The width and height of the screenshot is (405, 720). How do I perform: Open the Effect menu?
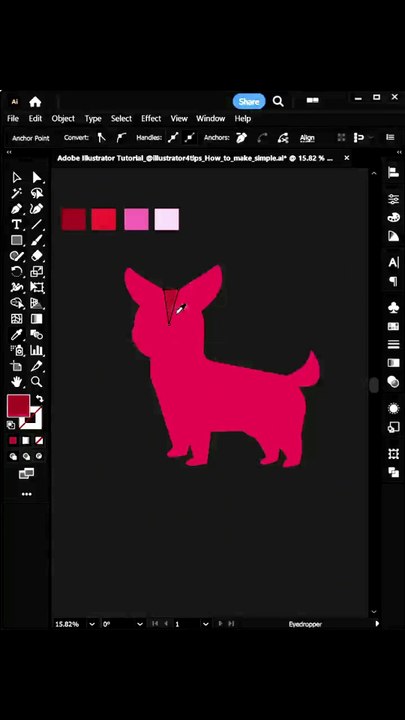pos(151,118)
